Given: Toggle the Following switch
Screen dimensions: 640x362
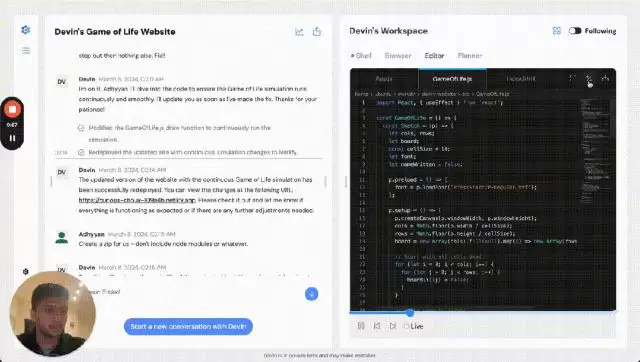Looking at the screenshot, I should (x=575, y=31).
